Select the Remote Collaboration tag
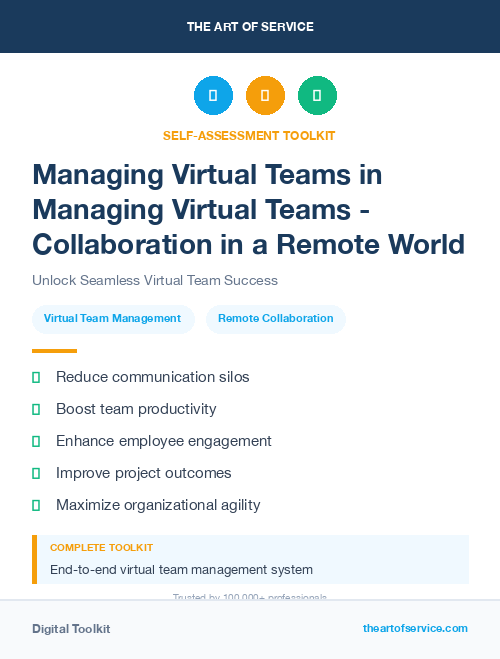 (276, 319)
